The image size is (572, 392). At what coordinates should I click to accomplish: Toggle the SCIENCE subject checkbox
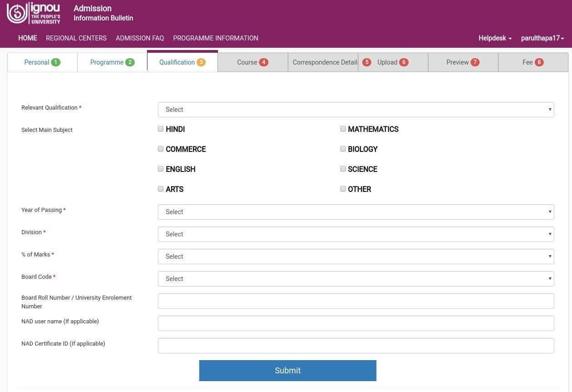pyautogui.click(x=343, y=169)
